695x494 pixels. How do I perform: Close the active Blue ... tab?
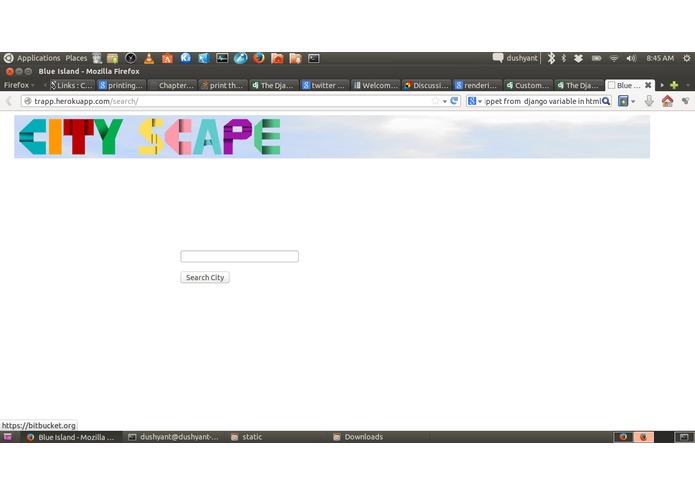(648, 85)
